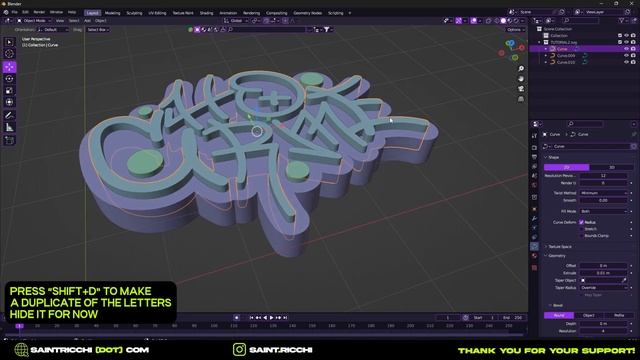Image resolution: width=640 pixels, height=360 pixels.
Task: Select the Measure tool
Action: point(9,127)
